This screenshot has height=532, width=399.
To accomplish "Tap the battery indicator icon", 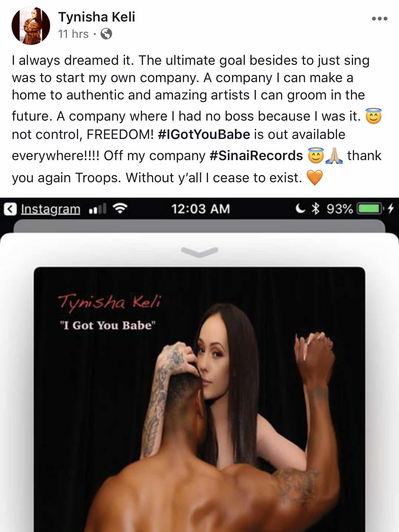I will pyautogui.click(x=370, y=209).
